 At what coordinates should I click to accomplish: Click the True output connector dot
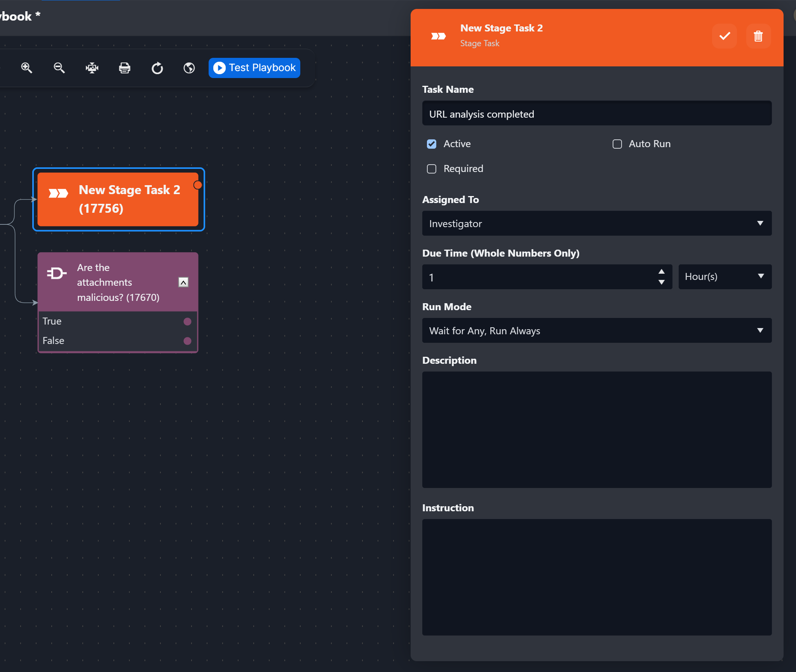[187, 321]
